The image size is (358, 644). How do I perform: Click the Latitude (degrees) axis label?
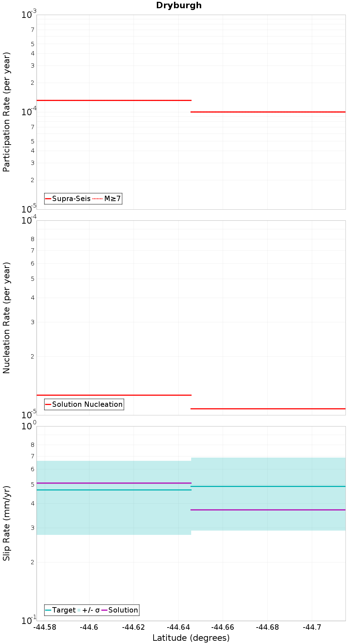tap(191, 638)
